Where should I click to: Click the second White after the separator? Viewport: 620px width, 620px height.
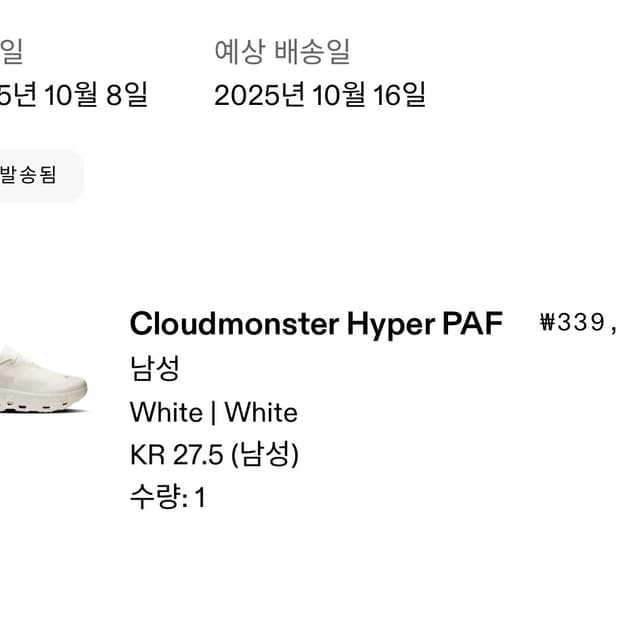point(261,412)
